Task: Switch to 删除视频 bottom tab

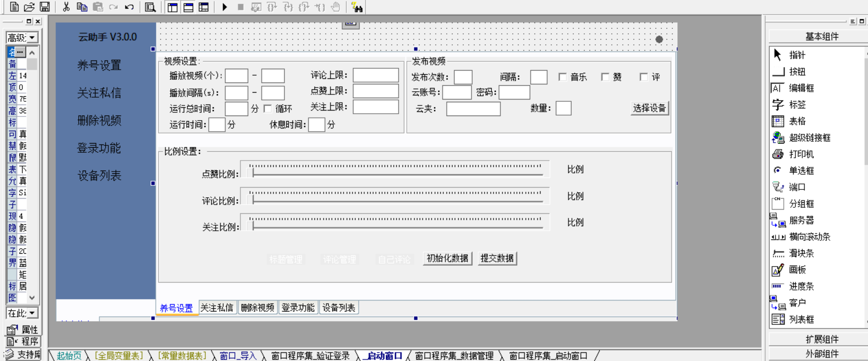Action: pos(257,307)
